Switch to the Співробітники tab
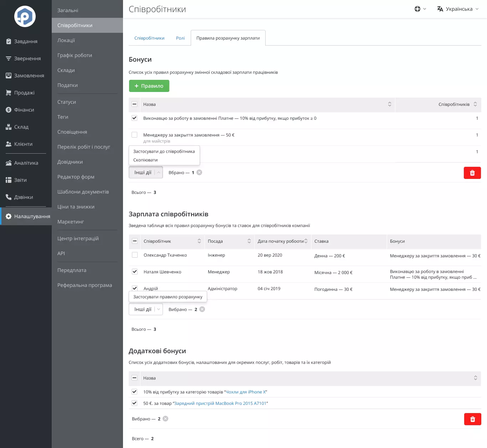Viewport: 487px width, 448px height. (149, 38)
